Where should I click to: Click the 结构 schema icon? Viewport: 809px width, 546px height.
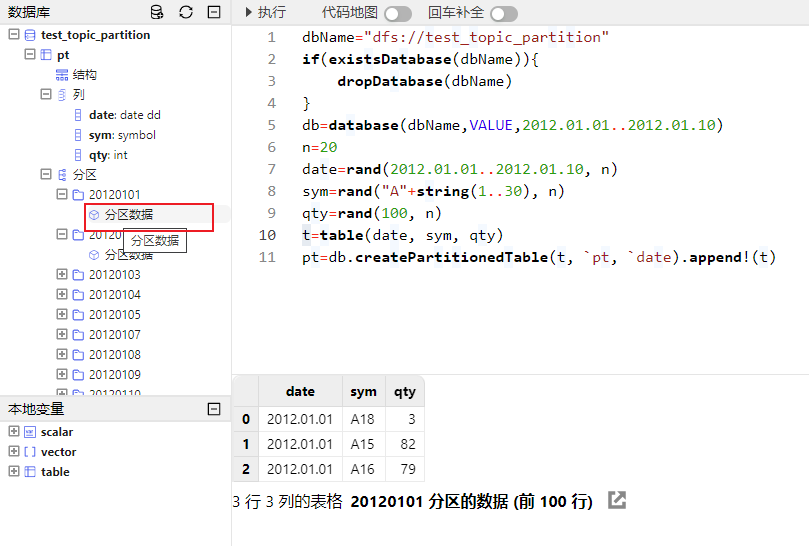pyautogui.click(x=62, y=75)
